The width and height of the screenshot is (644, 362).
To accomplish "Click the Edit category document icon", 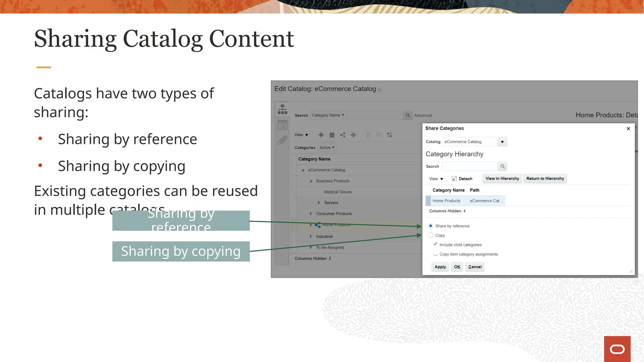I will pyautogui.click(x=332, y=135).
